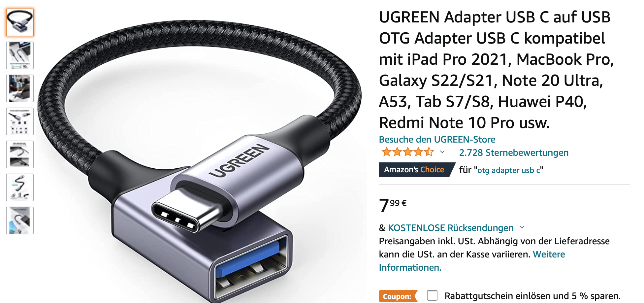
Task: Follow the Weitere Informationen link
Action: click(472, 261)
